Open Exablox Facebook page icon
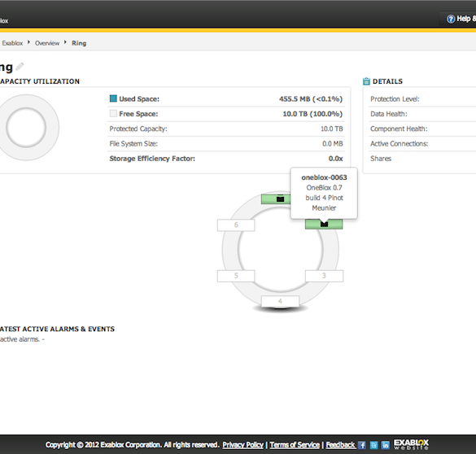 pos(362,445)
